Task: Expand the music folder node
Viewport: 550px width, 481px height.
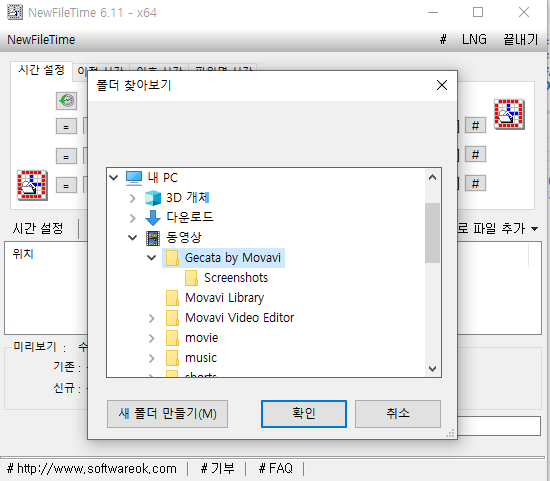Action: point(152,358)
